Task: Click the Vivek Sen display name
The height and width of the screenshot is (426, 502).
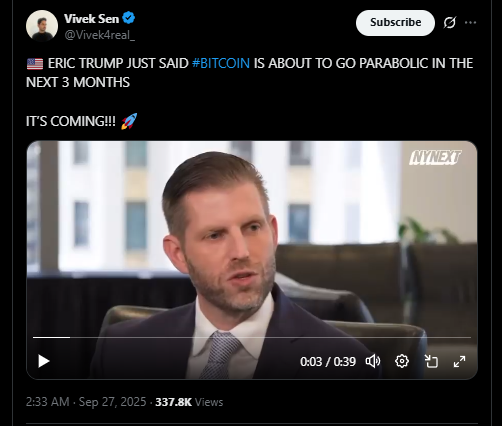Action: point(91,19)
